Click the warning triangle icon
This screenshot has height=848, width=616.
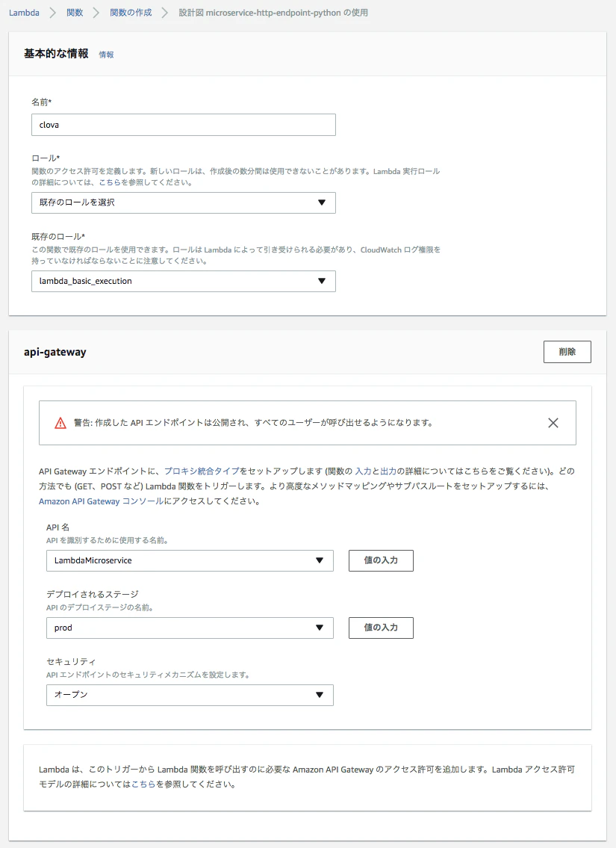point(62,422)
